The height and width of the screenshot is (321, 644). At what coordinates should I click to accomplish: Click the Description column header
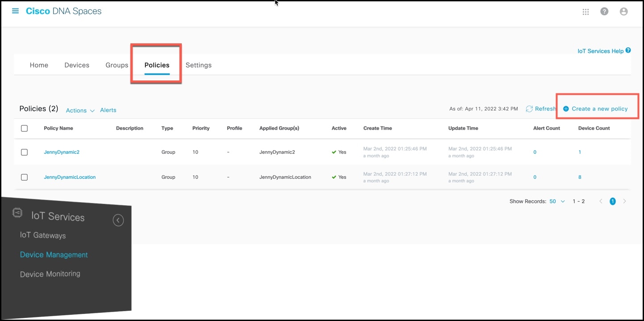click(x=130, y=128)
